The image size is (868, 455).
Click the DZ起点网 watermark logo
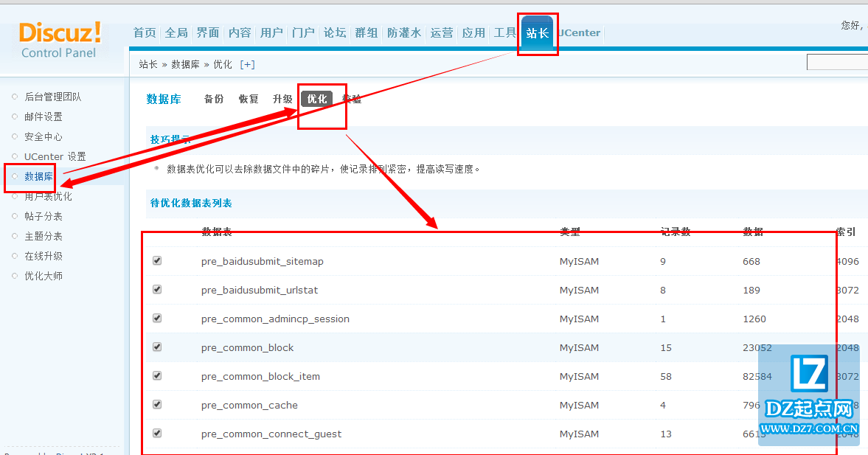pyautogui.click(x=808, y=395)
